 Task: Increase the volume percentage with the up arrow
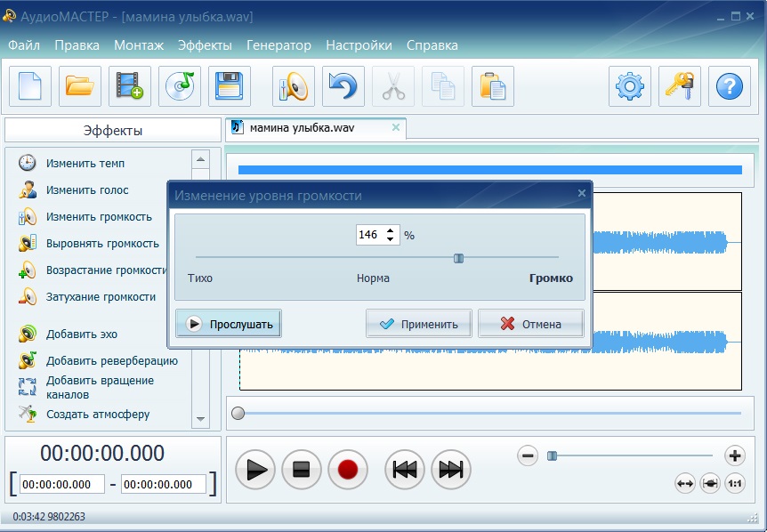[x=390, y=231]
